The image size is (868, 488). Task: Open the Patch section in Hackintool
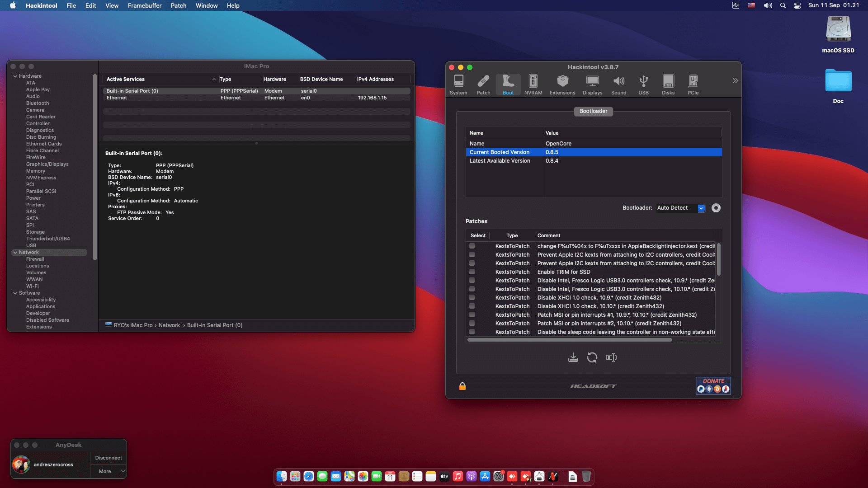click(483, 84)
